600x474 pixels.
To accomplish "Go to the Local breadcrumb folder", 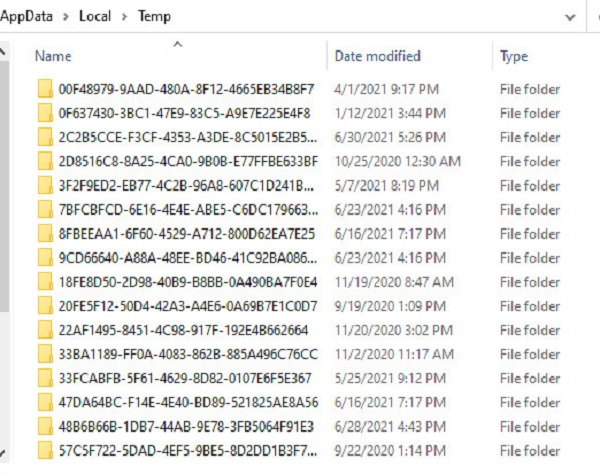I will click(95, 16).
